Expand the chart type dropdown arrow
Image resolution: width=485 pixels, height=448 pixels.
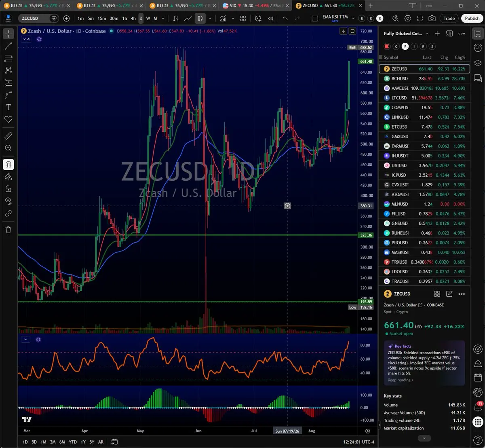pyautogui.click(x=210, y=19)
